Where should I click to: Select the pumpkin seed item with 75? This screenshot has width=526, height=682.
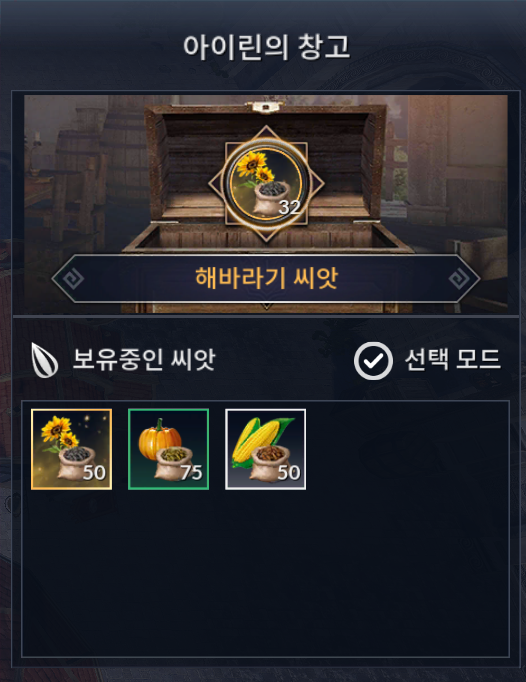coord(168,449)
